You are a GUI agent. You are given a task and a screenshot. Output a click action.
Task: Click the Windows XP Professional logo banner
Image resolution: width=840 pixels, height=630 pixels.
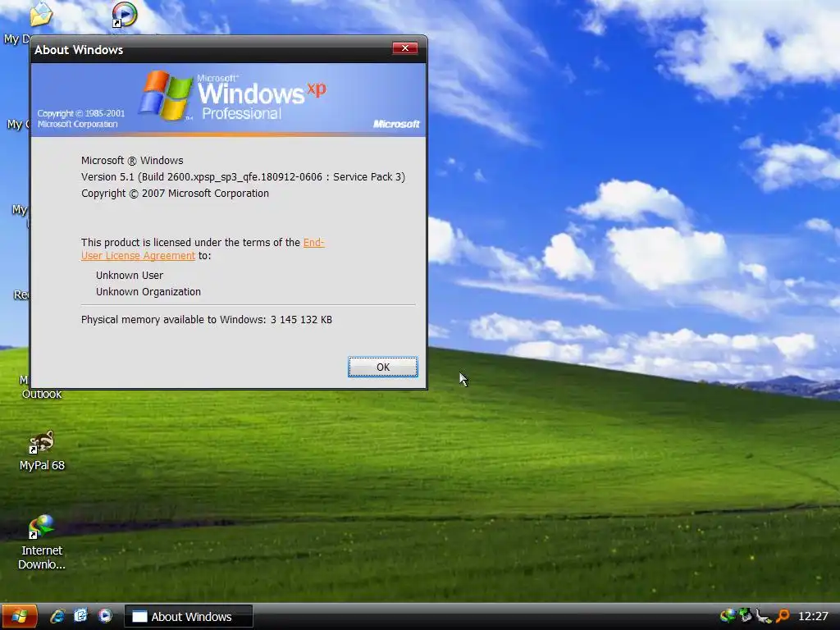click(229, 99)
